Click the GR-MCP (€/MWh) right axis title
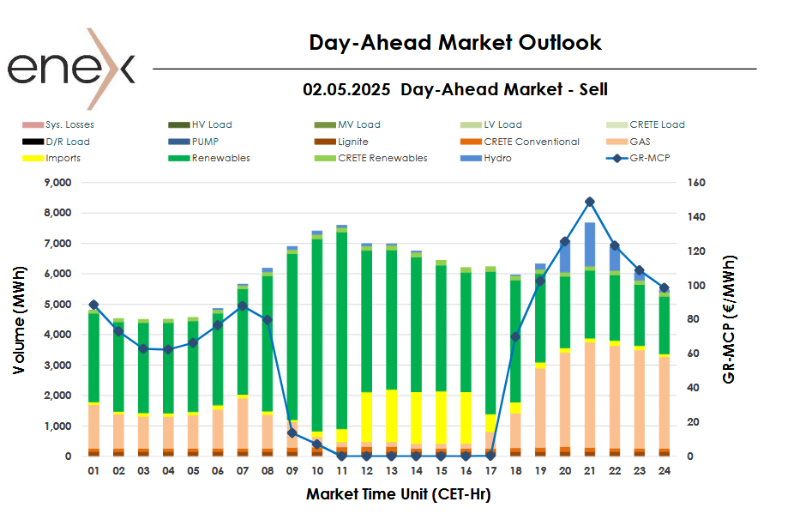The height and width of the screenshot is (514, 812). coord(730,319)
